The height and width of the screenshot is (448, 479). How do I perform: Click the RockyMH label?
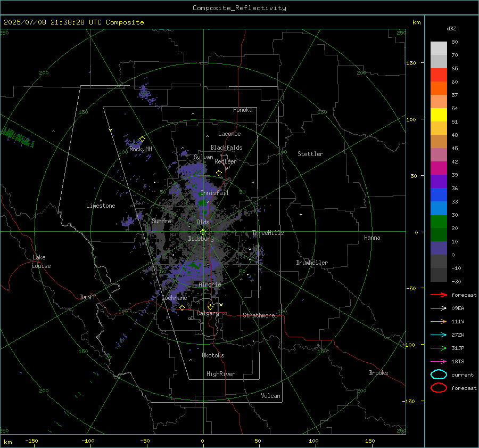(x=141, y=149)
